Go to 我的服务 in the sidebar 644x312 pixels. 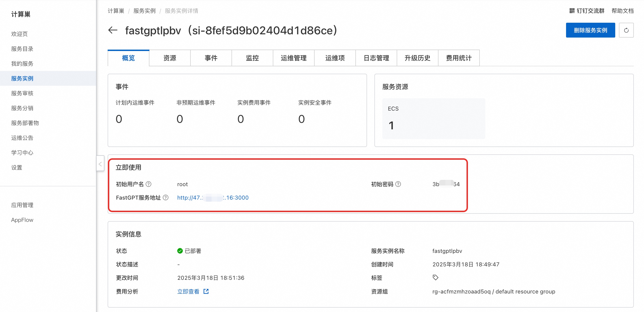click(x=22, y=64)
